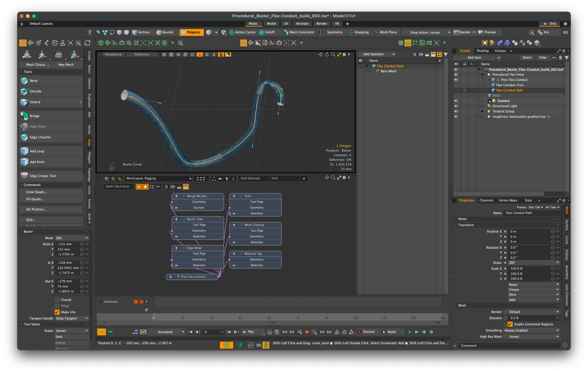This screenshot has height=373, width=588.
Task: Select the Bevel tool
Action: coord(51,81)
